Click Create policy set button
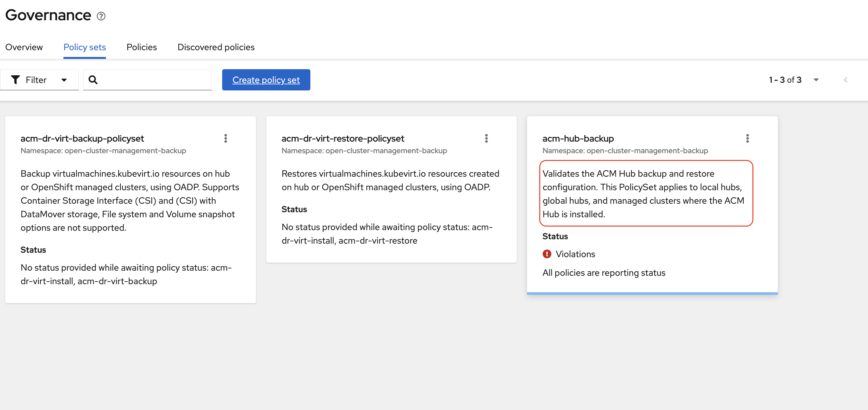Viewport: 868px width, 410px height. click(x=266, y=80)
